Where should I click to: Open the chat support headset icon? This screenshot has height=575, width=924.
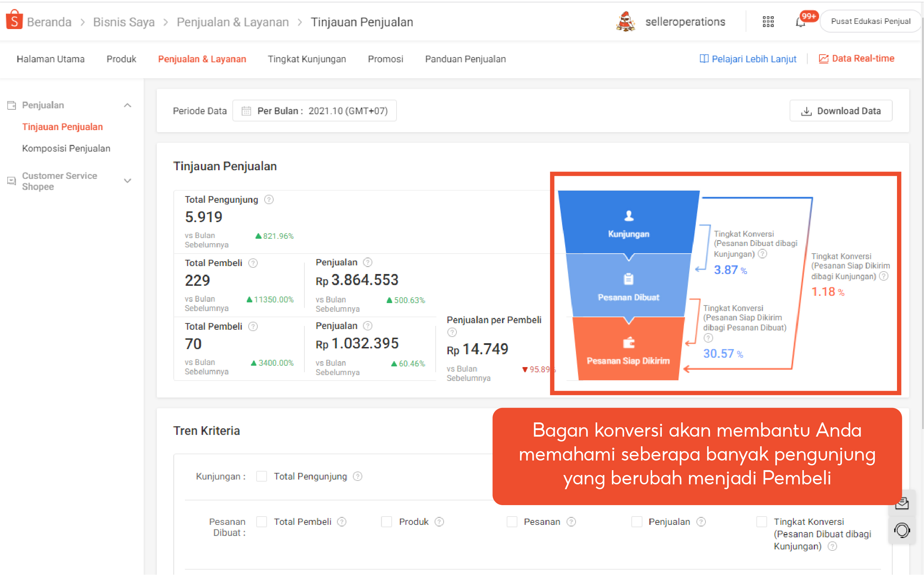[x=901, y=530]
